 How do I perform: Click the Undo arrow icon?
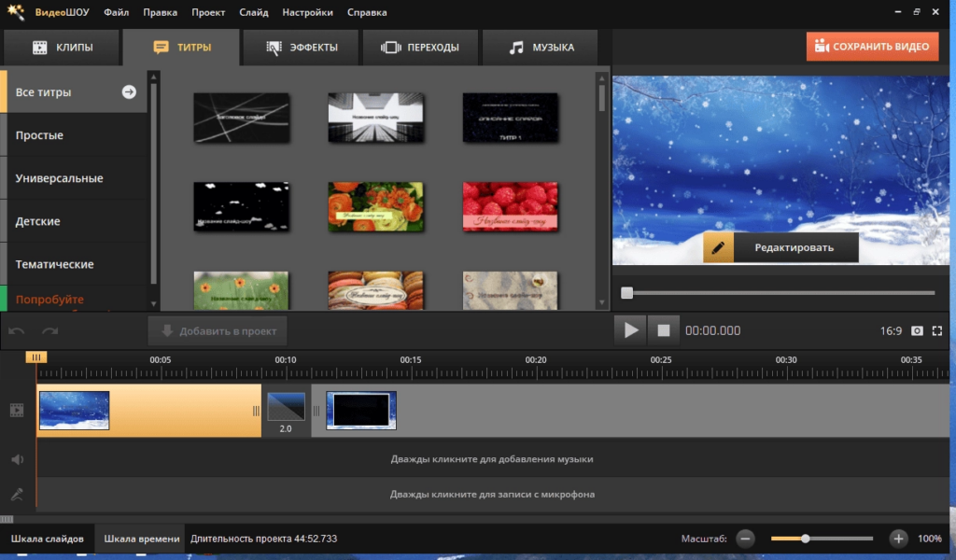[x=17, y=331]
